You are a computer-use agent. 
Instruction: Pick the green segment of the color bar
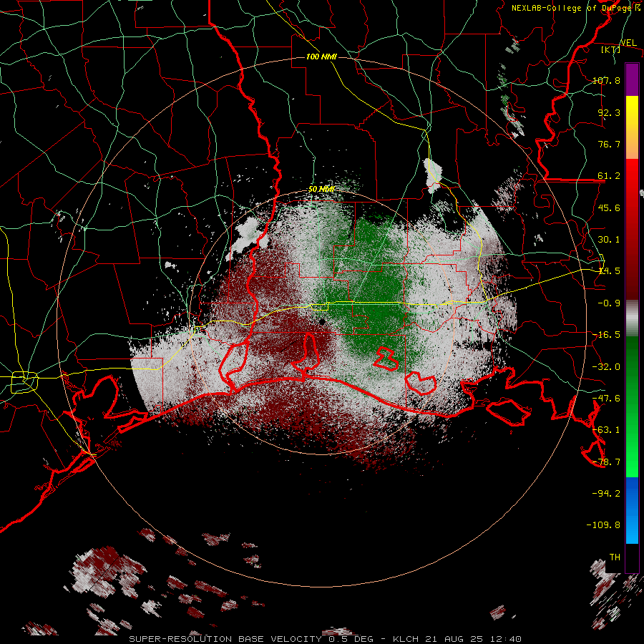(x=632, y=406)
